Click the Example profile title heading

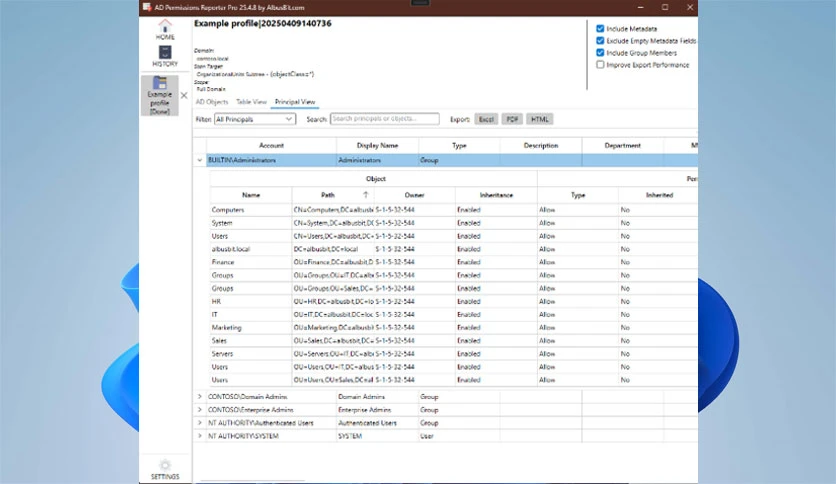pos(263,23)
